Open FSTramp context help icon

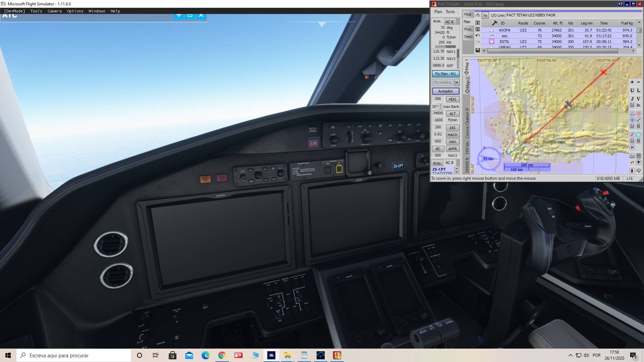pos(621,4)
